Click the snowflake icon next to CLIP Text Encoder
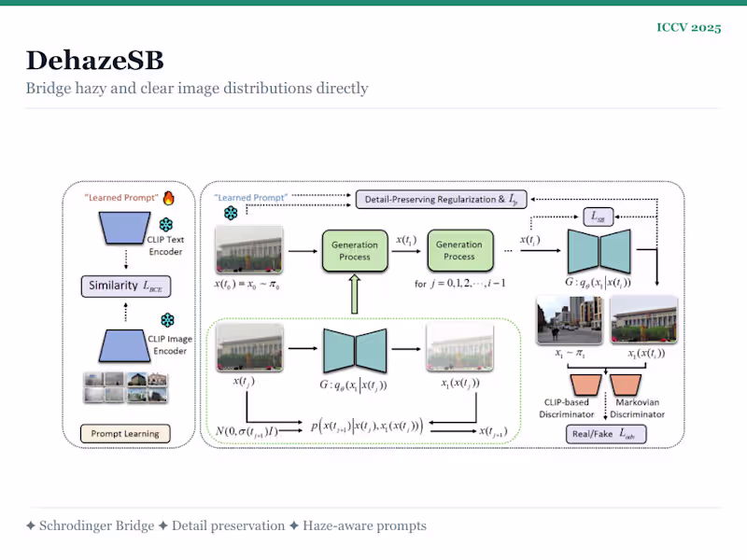 [x=166, y=224]
